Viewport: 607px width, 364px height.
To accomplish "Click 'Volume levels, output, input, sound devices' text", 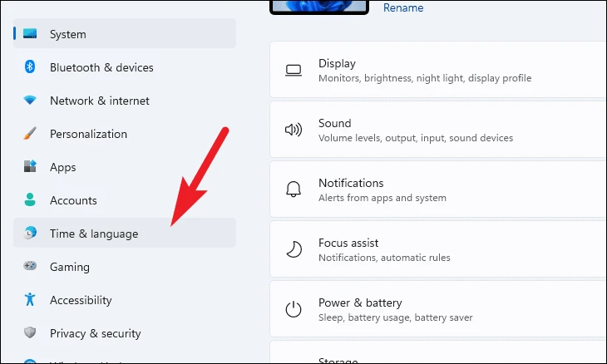I will point(416,138).
